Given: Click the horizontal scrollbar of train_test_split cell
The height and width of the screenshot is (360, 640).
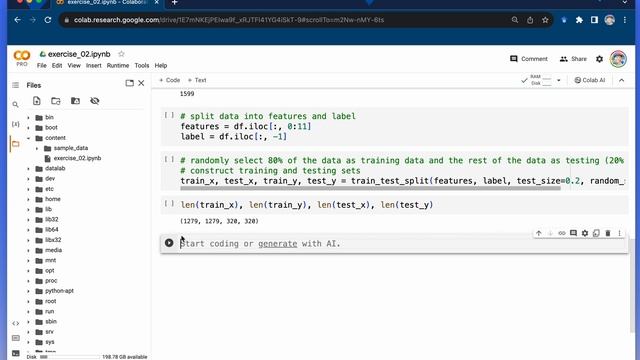Looking at the screenshot, I should tap(370, 188).
